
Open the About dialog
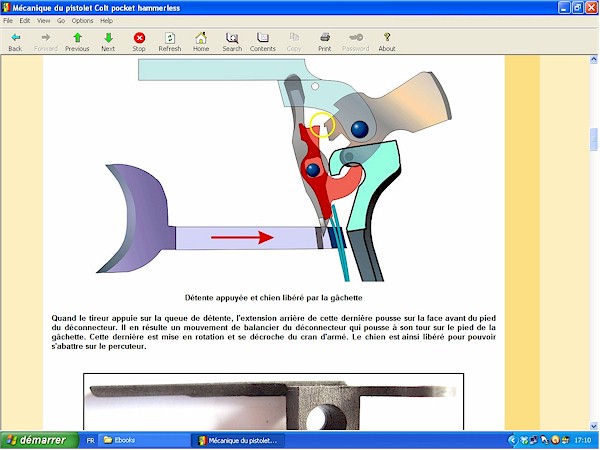(x=387, y=41)
